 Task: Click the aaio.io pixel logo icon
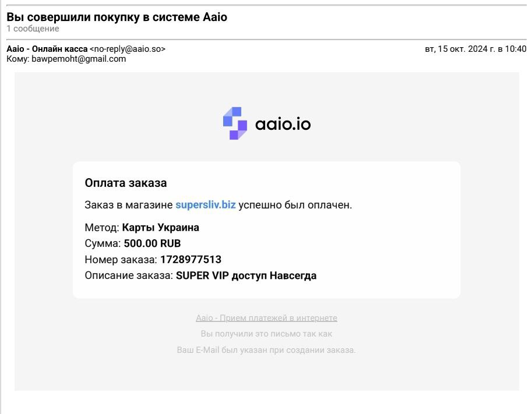[235, 123]
